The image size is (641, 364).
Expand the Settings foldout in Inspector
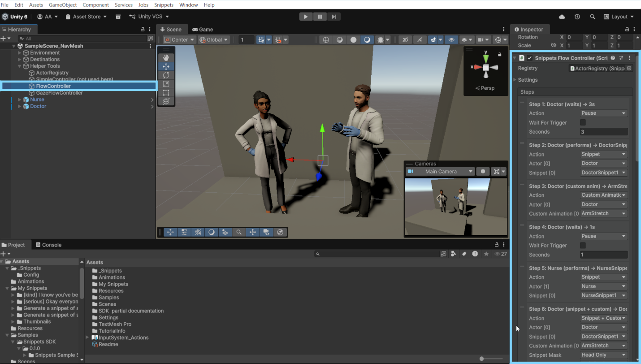(515, 80)
